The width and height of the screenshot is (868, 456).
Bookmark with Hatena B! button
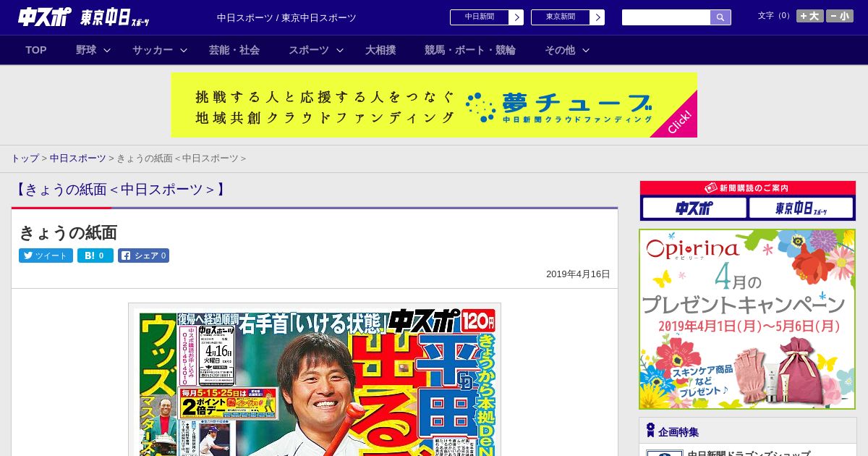coord(95,256)
